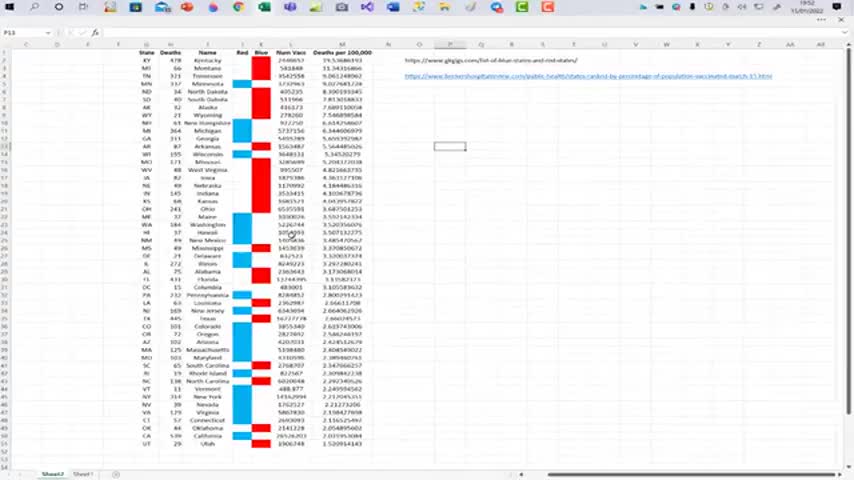The height and width of the screenshot is (480, 854).
Task: Click the volume speaker tray icon
Action: 742,7
